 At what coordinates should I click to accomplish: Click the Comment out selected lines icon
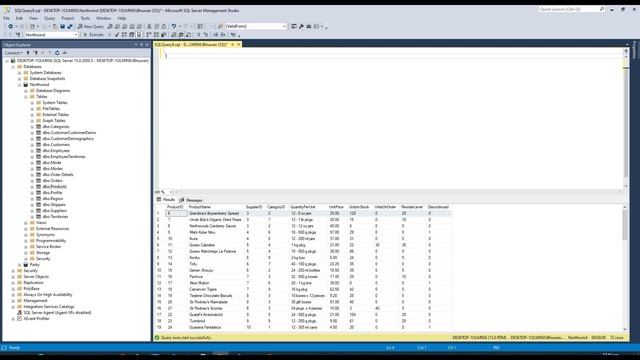198,35
